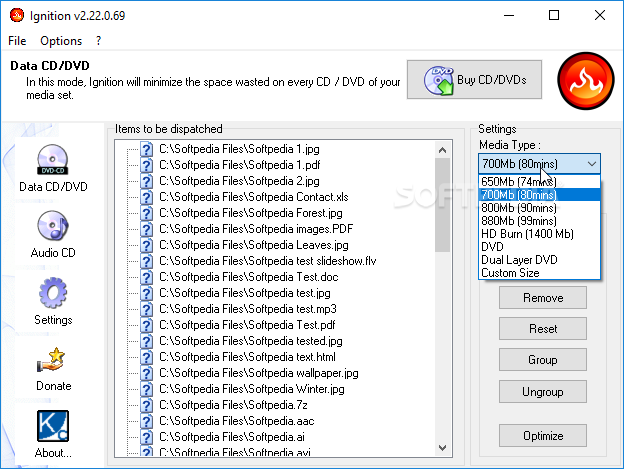Viewport: 624px width, 469px height.
Task: Select the Softpedia Contact.xls path text
Action: [x=254, y=197]
